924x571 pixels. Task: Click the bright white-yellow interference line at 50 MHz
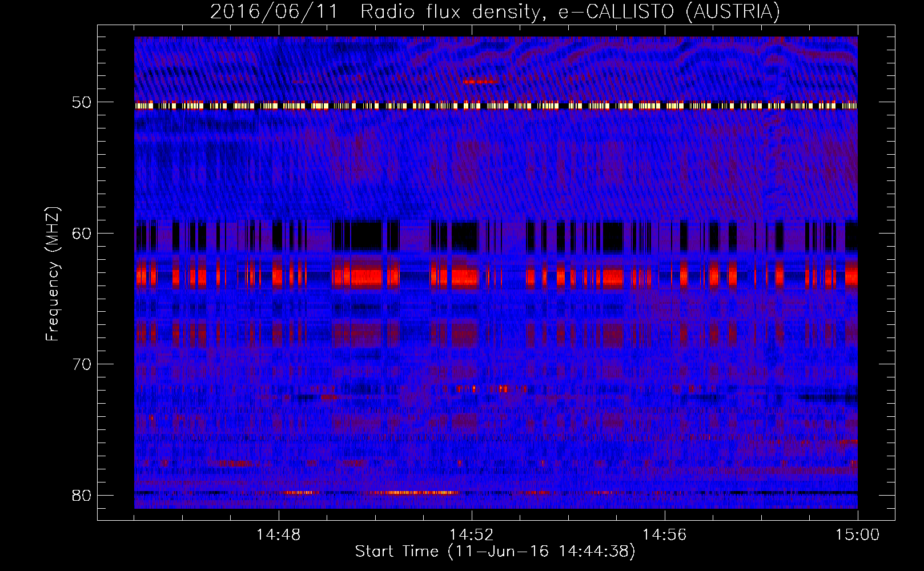click(496, 106)
